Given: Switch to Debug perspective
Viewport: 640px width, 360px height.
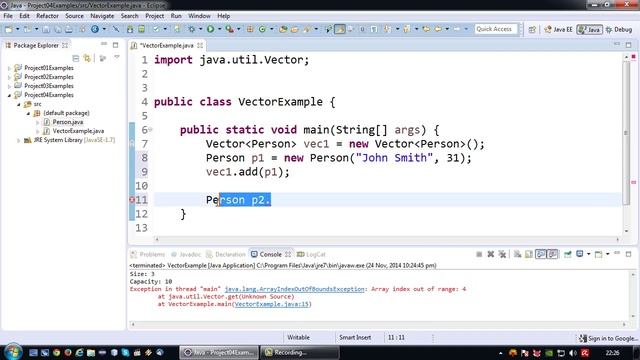Looking at the screenshot, I should [619, 29].
